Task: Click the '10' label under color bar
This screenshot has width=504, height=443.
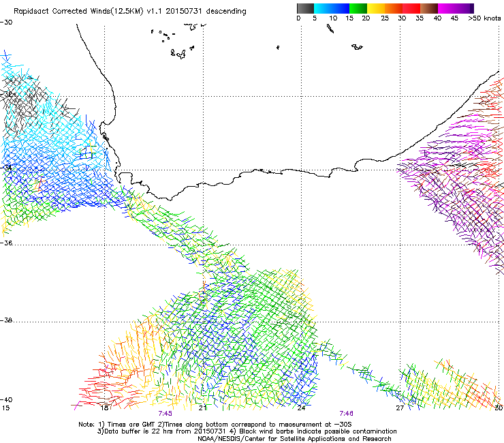Action: [x=333, y=18]
